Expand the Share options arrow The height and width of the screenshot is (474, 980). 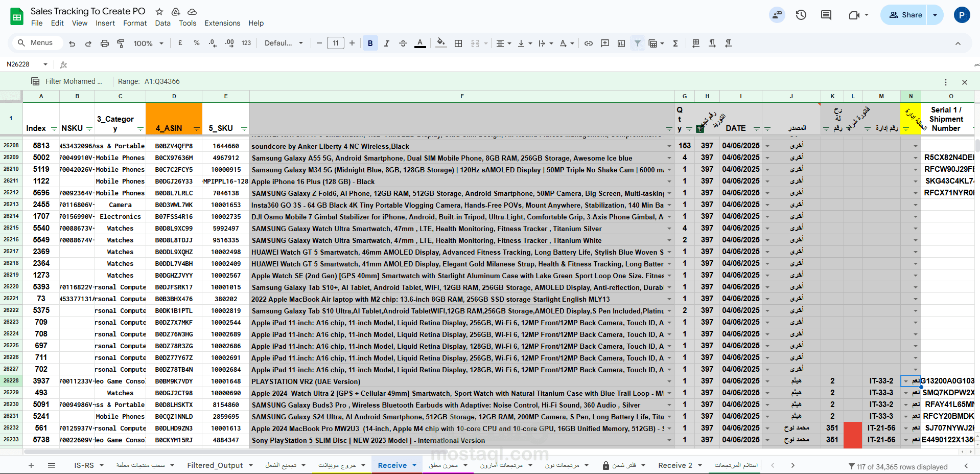click(x=935, y=15)
